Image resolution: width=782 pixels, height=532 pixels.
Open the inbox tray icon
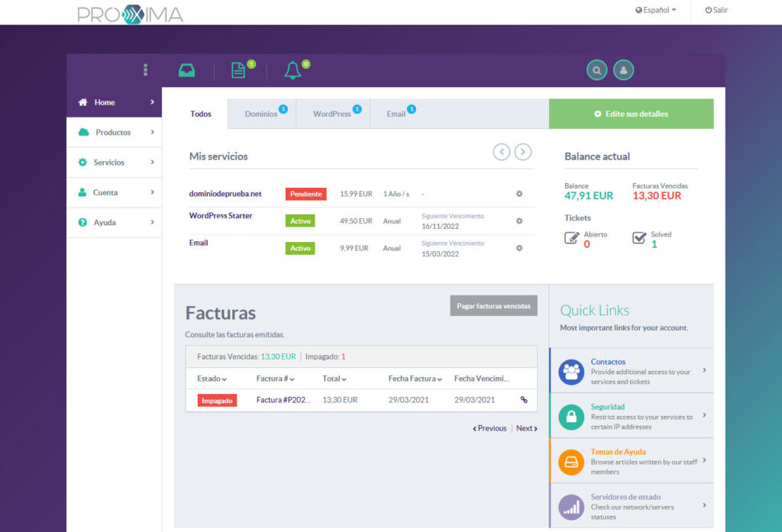tap(186, 70)
